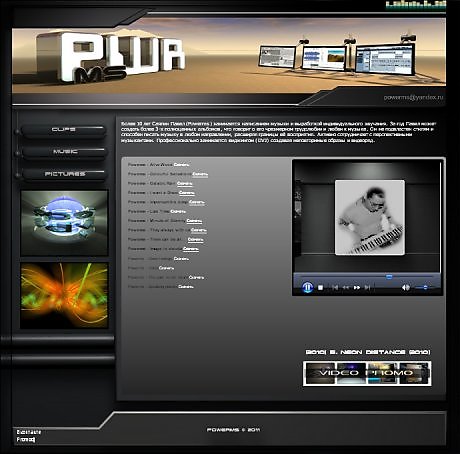Stop the media player playback

coord(320,287)
